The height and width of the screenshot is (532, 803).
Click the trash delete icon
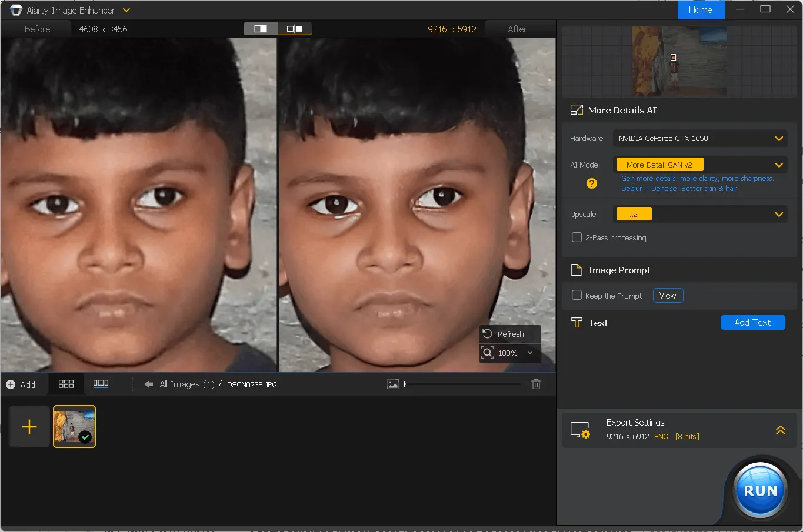(x=536, y=384)
